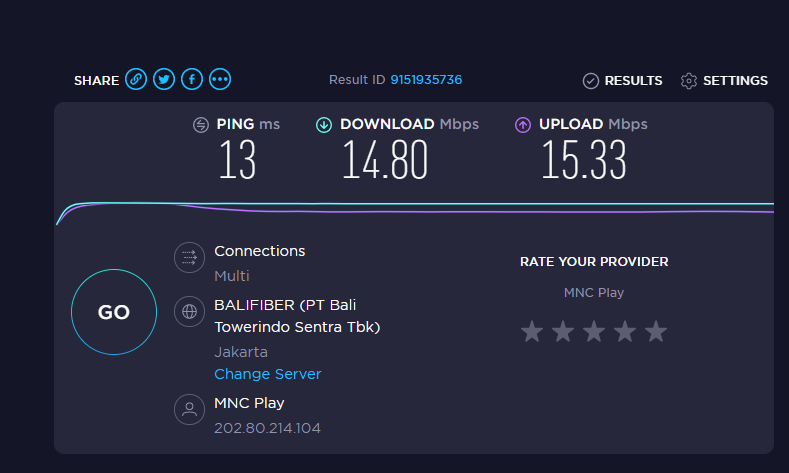Share result on Facebook

[192, 80]
